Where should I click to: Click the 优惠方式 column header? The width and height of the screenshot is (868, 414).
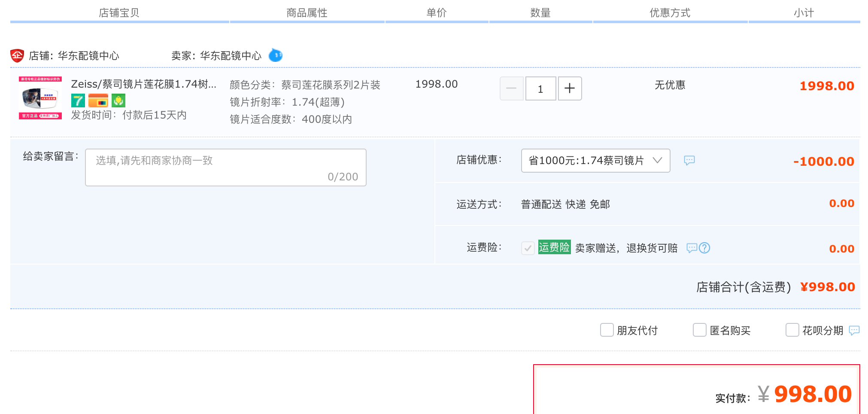click(x=670, y=13)
